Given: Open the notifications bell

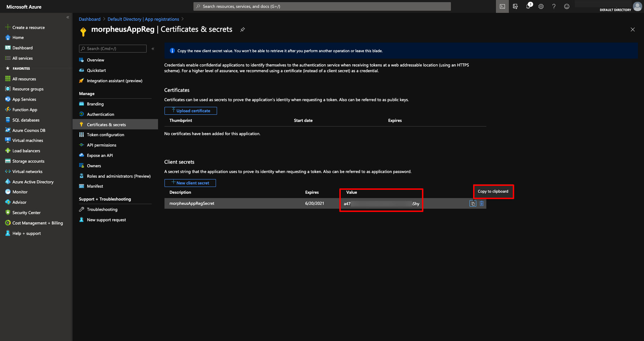Looking at the screenshot, I should pos(528,6).
